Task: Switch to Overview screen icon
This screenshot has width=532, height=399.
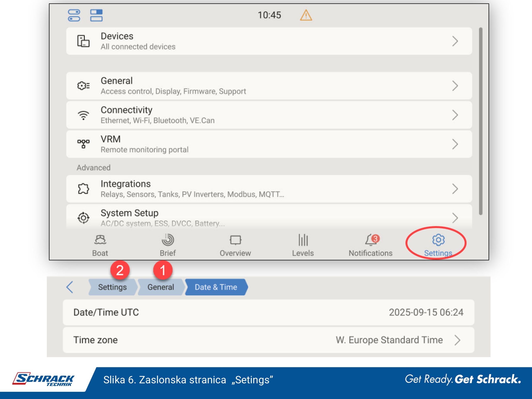Action: (235, 240)
